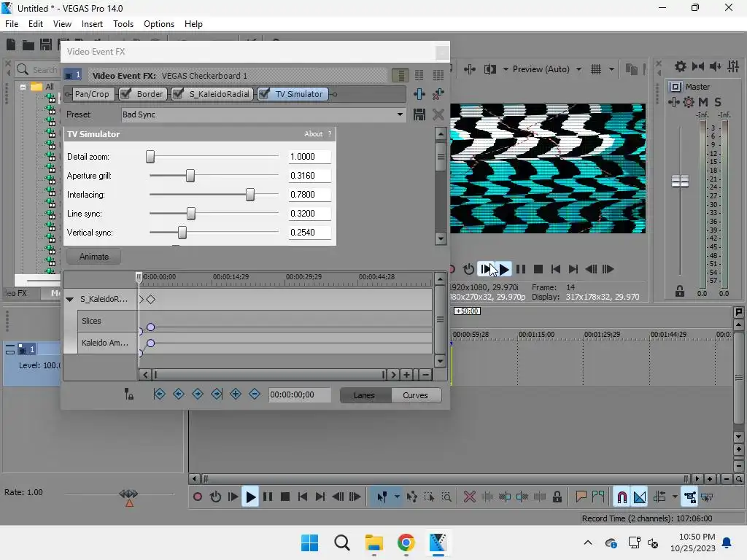Click the About link in TV Simulator
The height and width of the screenshot is (560, 747).
(x=314, y=134)
